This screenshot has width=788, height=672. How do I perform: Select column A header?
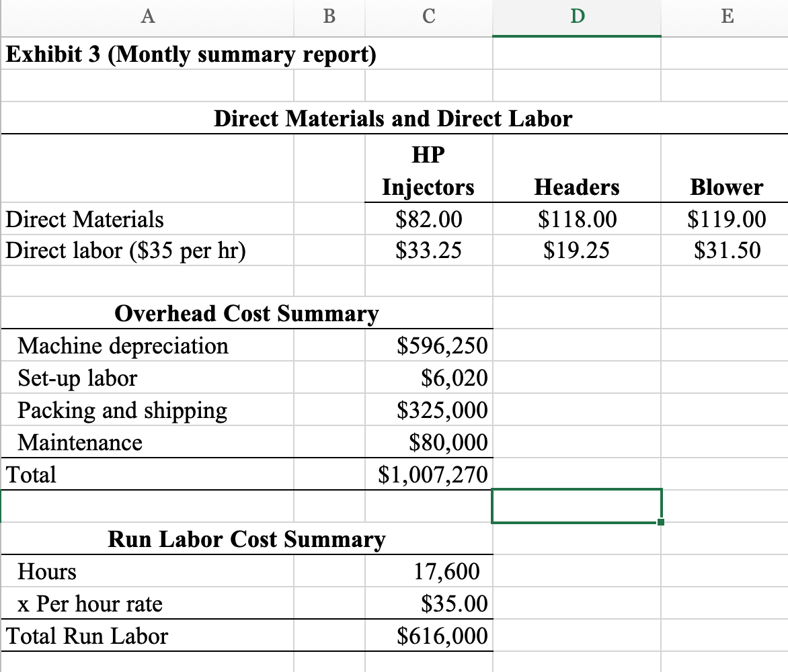click(147, 17)
